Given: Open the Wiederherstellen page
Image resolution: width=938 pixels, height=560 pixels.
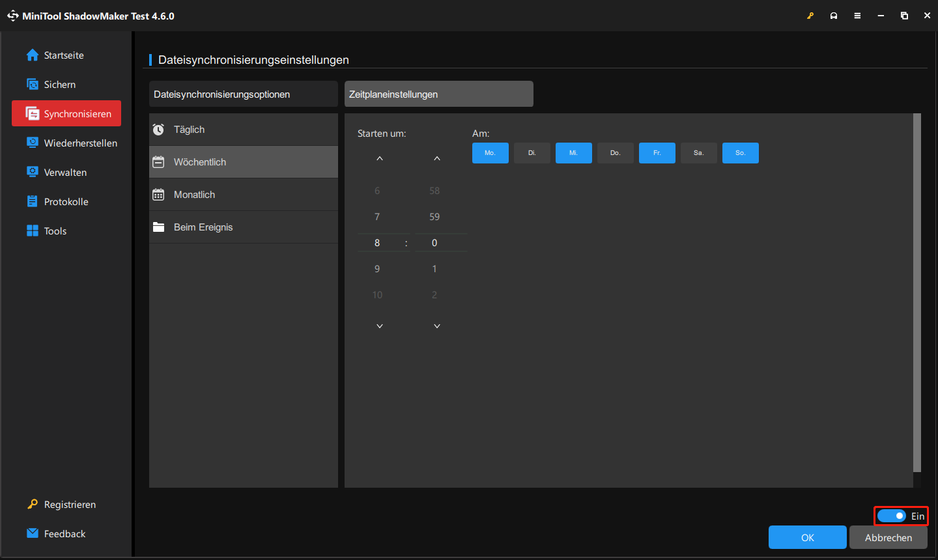Looking at the screenshot, I should [66, 143].
